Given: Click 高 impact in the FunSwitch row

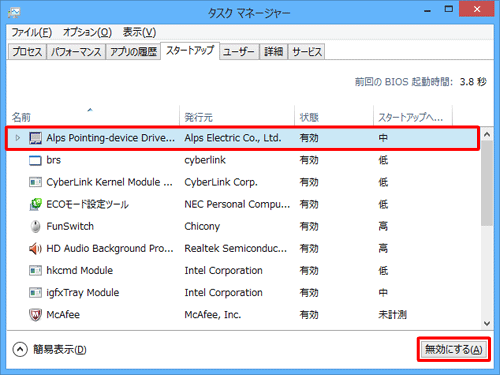Looking at the screenshot, I should pos(383,226).
